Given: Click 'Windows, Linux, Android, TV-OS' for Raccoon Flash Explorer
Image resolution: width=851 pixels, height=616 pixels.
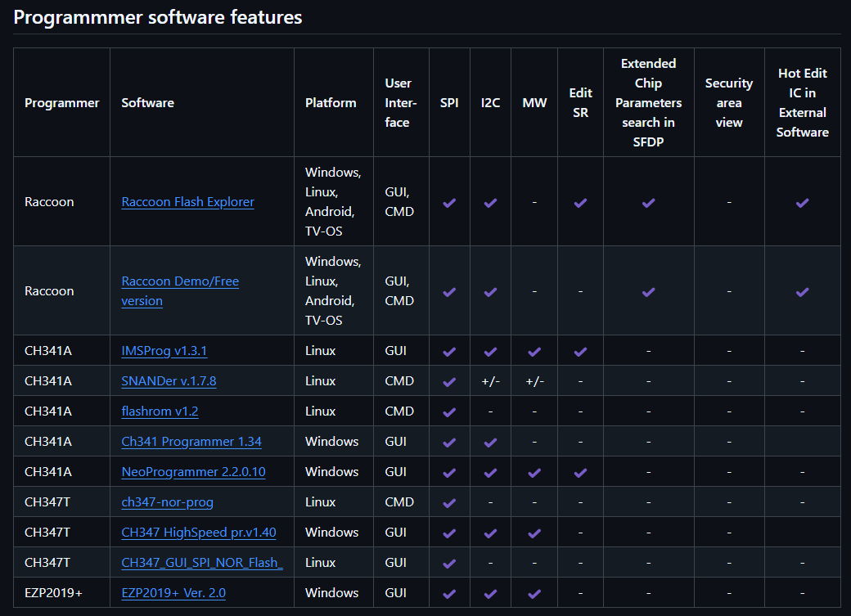Looking at the screenshot, I should coord(333,201).
